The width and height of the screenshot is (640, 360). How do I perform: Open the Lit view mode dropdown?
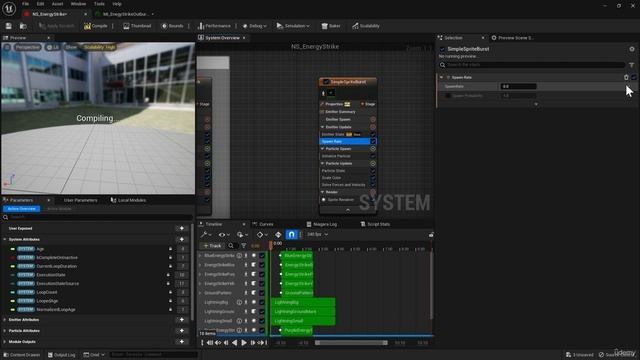53,47
